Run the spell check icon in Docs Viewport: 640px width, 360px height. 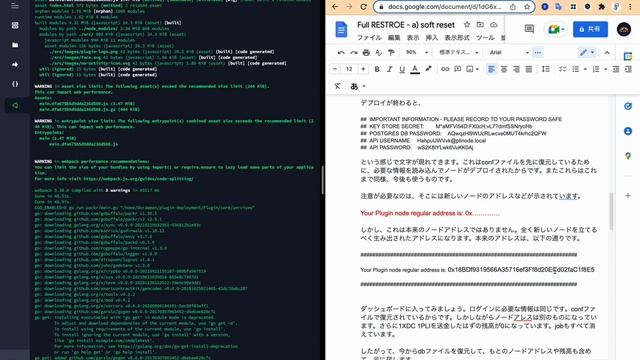pyautogui.click(x=378, y=53)
